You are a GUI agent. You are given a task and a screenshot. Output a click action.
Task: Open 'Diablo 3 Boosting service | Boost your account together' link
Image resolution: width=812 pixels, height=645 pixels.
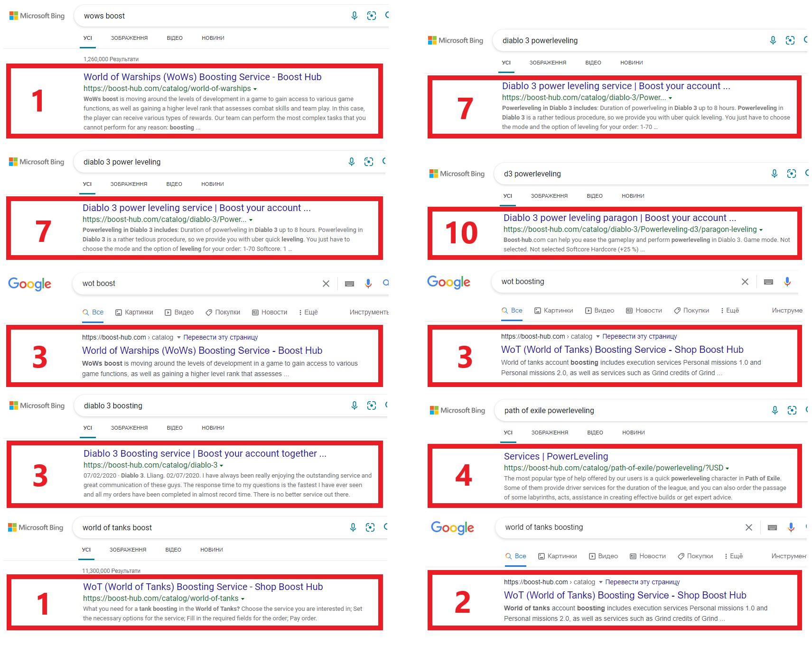[x=205, y=453]
